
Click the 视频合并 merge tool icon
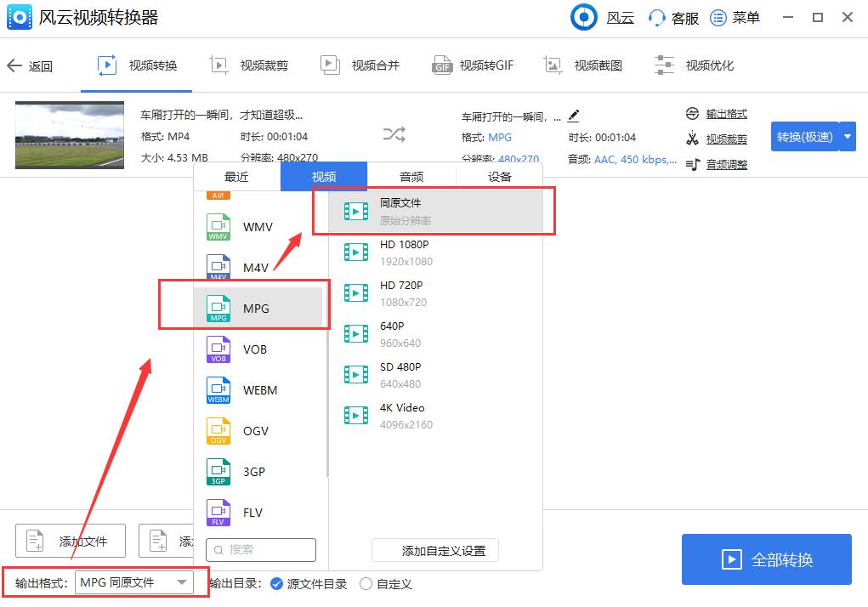330,64
